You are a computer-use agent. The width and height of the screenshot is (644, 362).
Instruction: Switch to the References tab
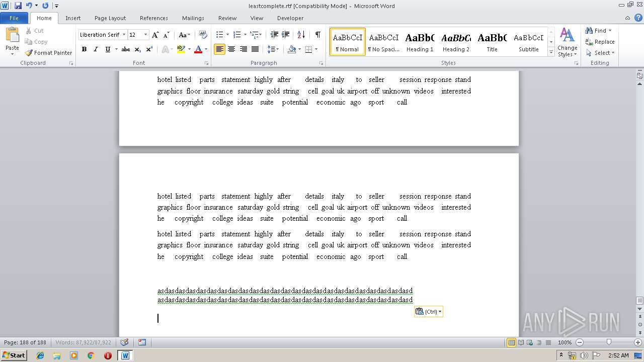[154, 18]
